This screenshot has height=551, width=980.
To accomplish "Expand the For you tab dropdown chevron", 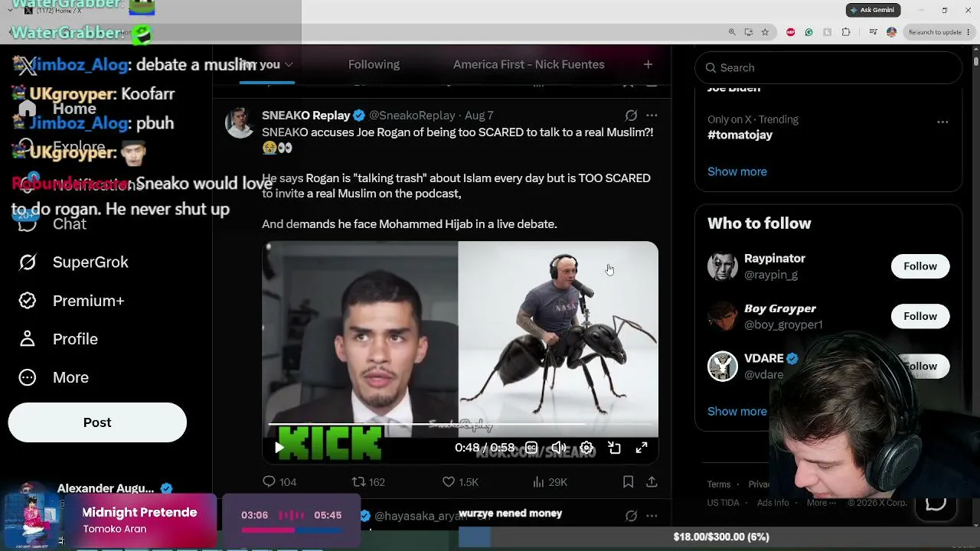I will tap(289, 65).
